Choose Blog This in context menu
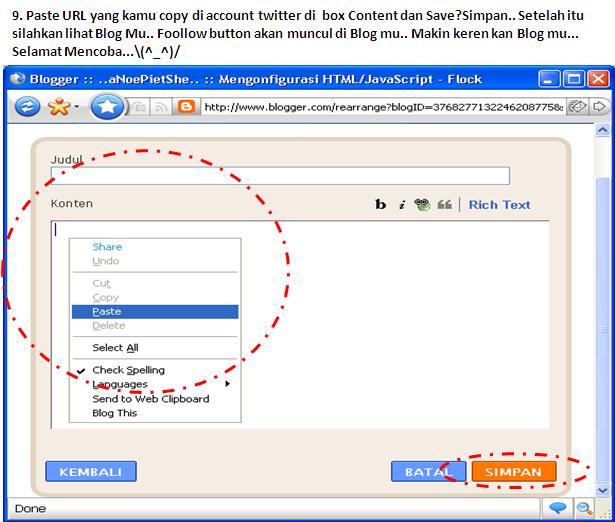Viewport: 615px width, 522px height. 155,413
